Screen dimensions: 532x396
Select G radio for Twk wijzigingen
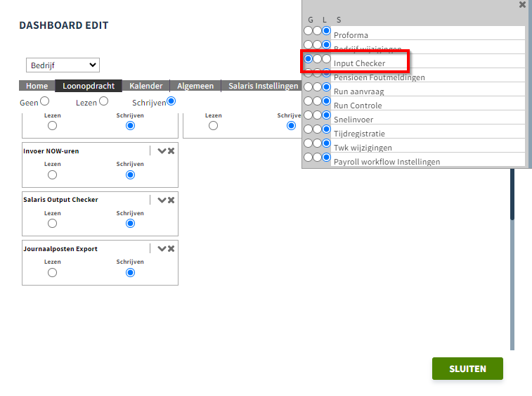click(x=308, y=143)
